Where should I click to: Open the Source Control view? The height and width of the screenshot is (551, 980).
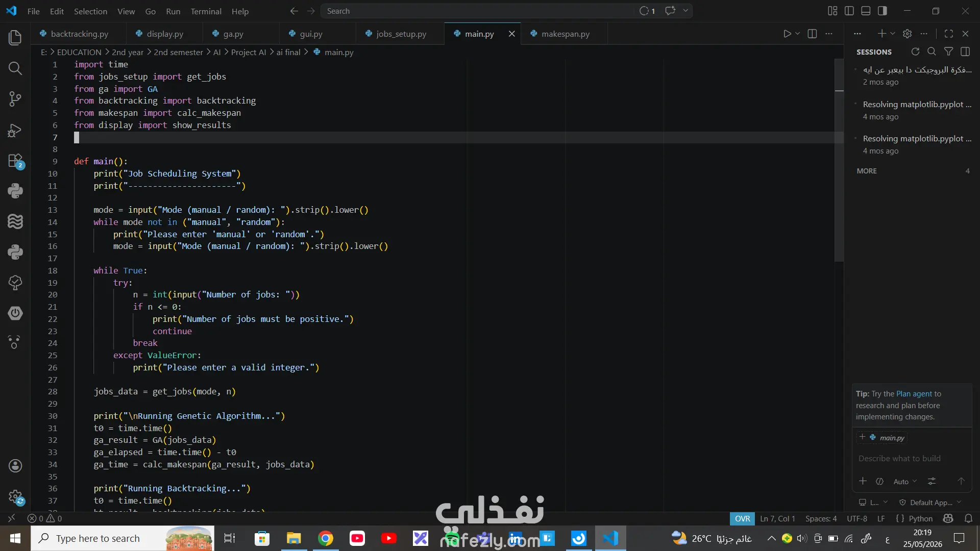coord(15,99)
